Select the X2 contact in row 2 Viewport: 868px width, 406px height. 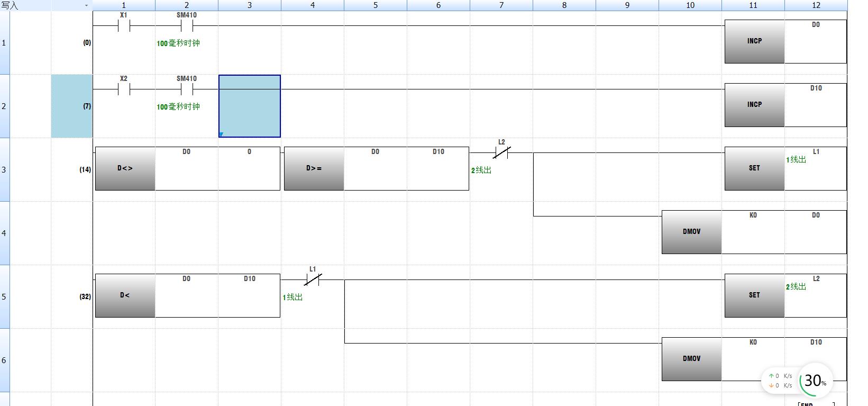coord(124,89)
